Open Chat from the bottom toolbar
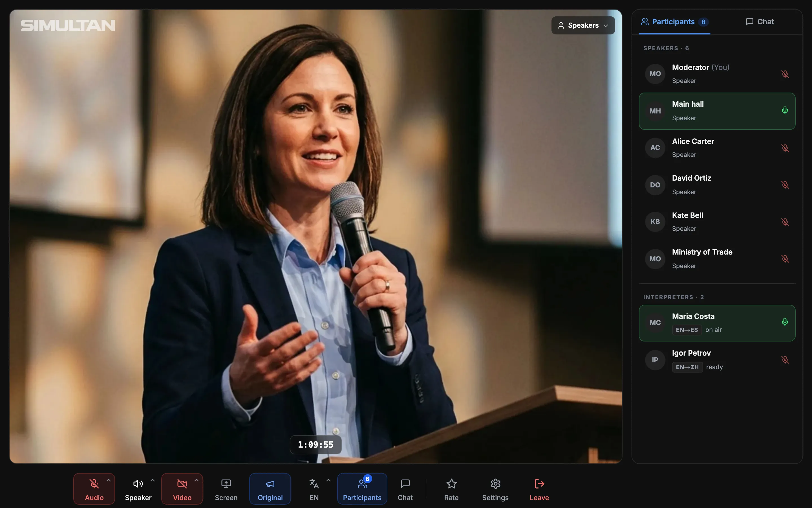812x508 pixels. point(405,489)
